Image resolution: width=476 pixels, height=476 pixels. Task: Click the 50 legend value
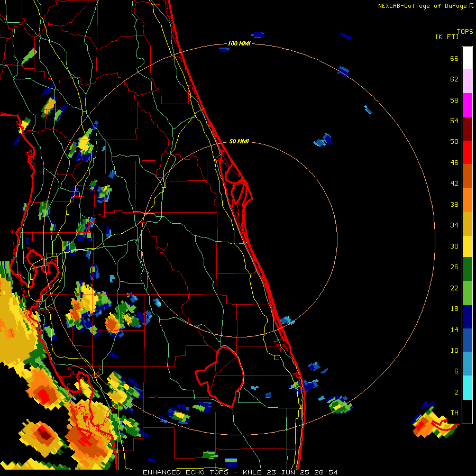[x=454, y=142]
